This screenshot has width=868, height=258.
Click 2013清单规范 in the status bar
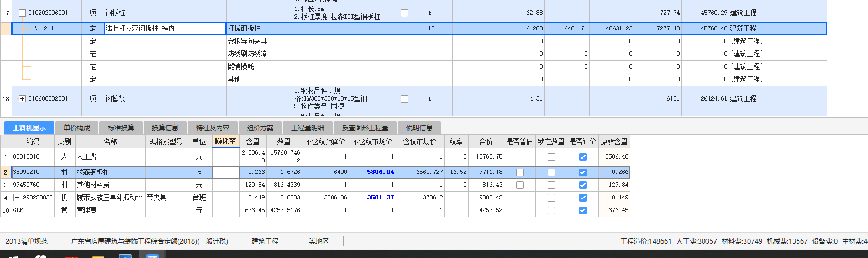(27, 241)
